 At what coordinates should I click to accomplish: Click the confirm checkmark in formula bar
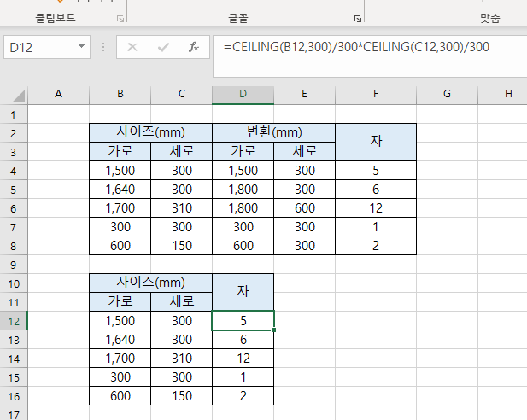163,47
